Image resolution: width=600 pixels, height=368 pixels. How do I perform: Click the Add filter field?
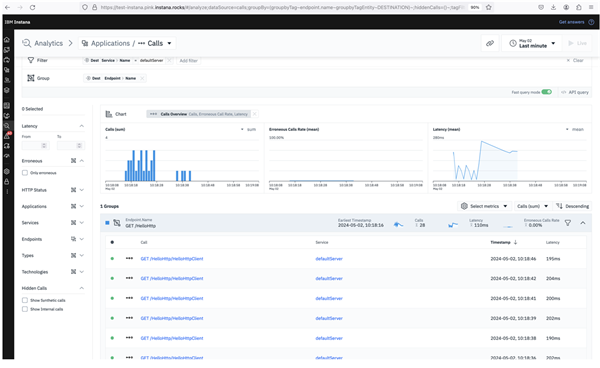point(188,60)
